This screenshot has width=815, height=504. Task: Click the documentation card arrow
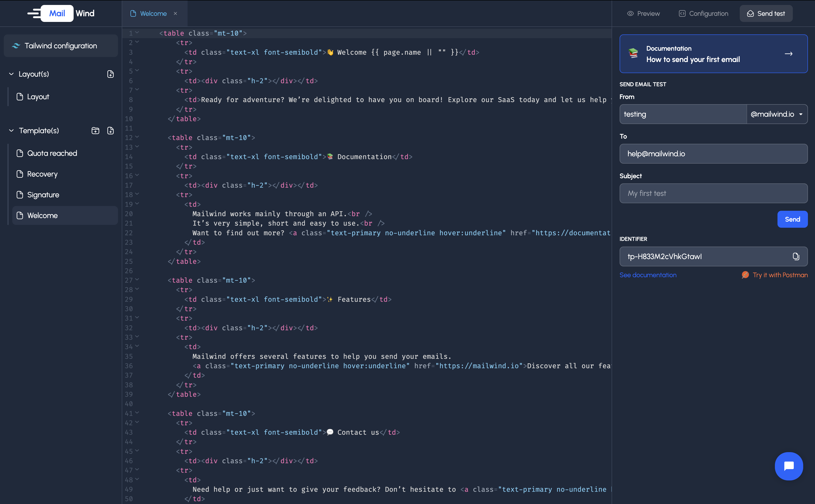tap(789, 54)
